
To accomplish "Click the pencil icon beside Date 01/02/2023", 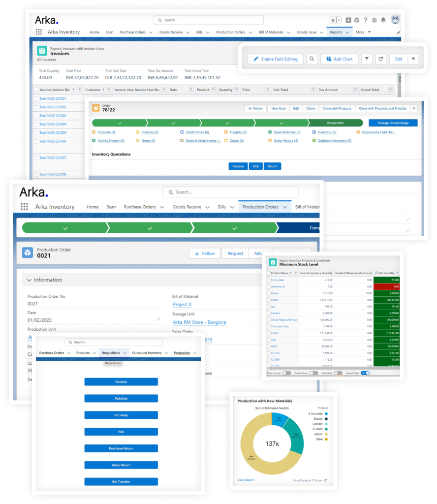I will [x=159, y=319].
